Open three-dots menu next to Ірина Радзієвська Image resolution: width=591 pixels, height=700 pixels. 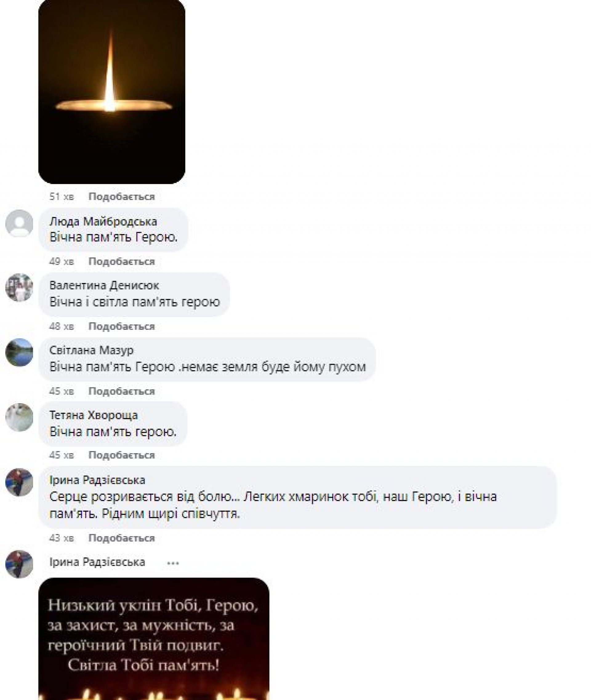coord(173,563)
